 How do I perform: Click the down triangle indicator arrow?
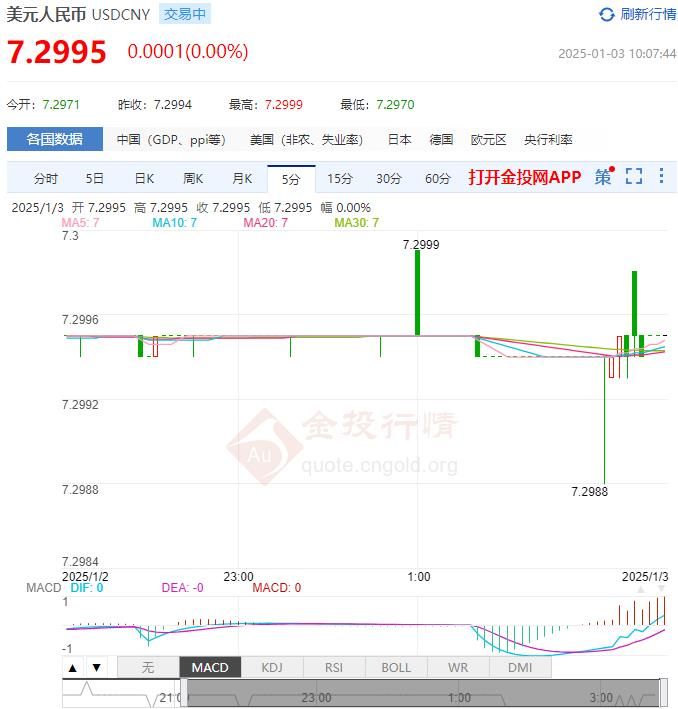click(96, 668)
